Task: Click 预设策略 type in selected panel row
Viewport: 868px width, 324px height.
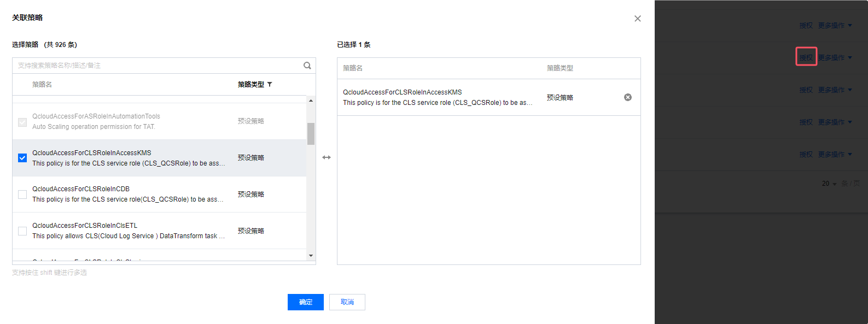Action: point(560,98)
